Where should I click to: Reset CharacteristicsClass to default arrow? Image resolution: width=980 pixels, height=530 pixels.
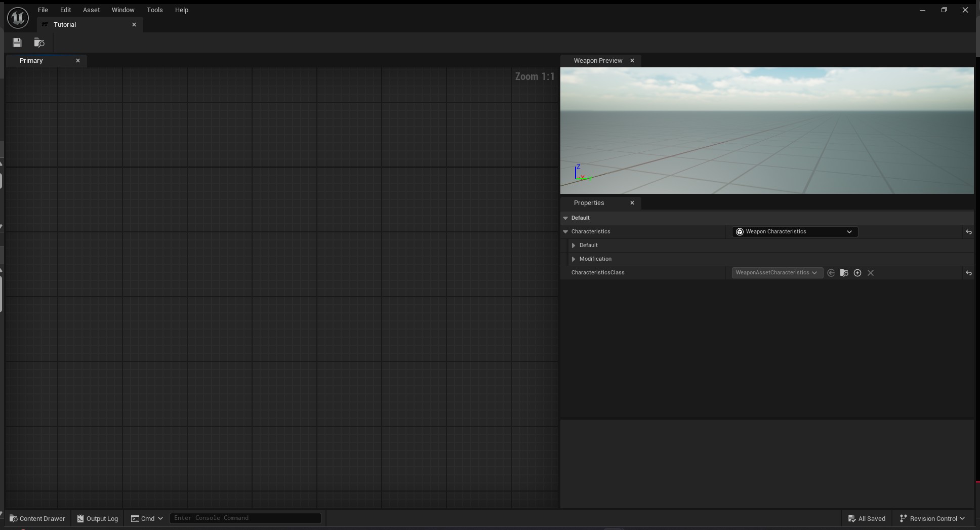pyautogui.click(x=968, y=273)
